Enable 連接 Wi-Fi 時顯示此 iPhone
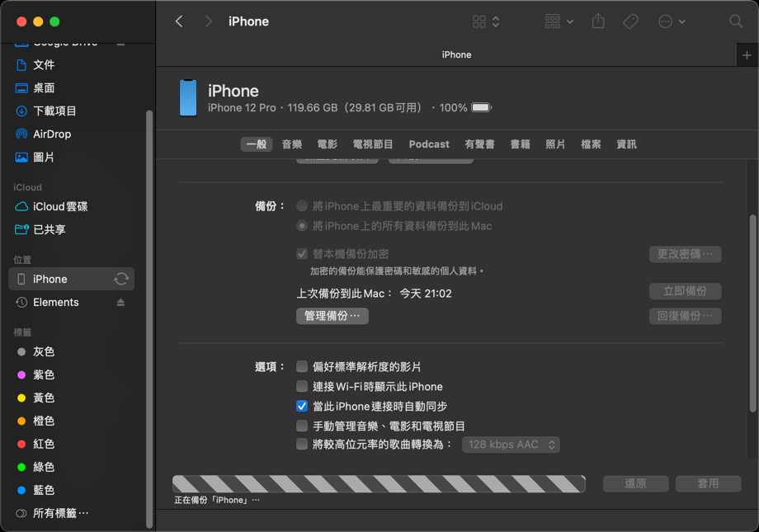 pos(302,386)
